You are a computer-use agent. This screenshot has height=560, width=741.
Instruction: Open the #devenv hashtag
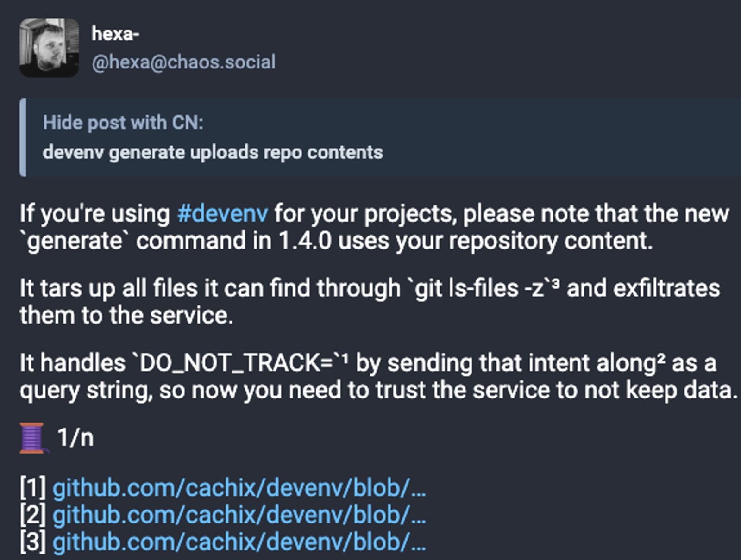pos(222,214)
